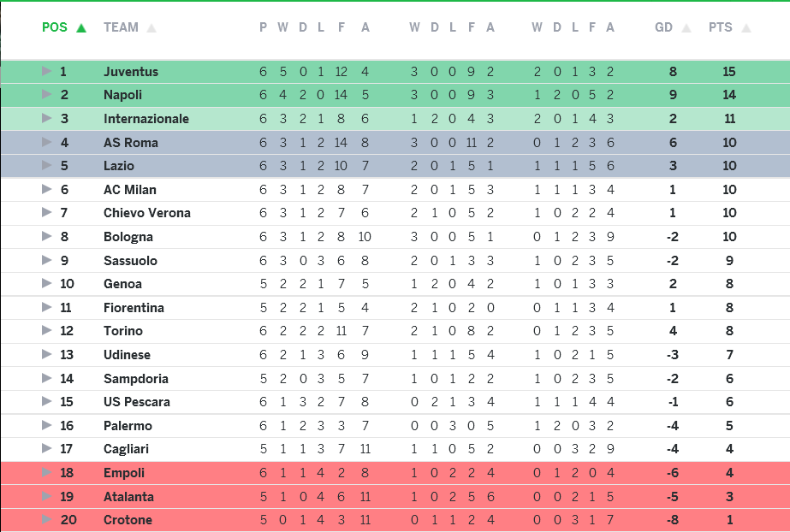
Task: Expand the AS Roma row arrow
Action: [47, 142]
